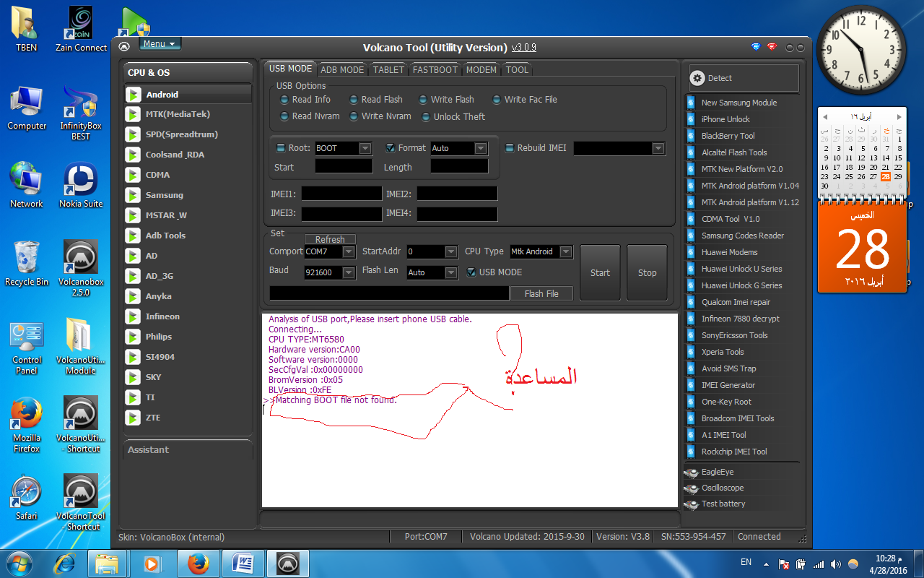
Task: Enable the Rebuild IMEI checkbox
Action: pos(510,148)
